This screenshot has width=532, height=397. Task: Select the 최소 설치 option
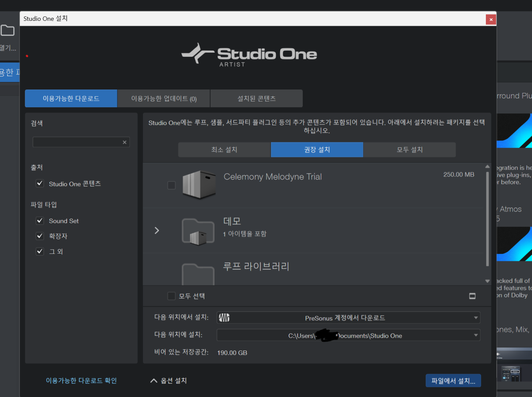[x=224, y=150]
